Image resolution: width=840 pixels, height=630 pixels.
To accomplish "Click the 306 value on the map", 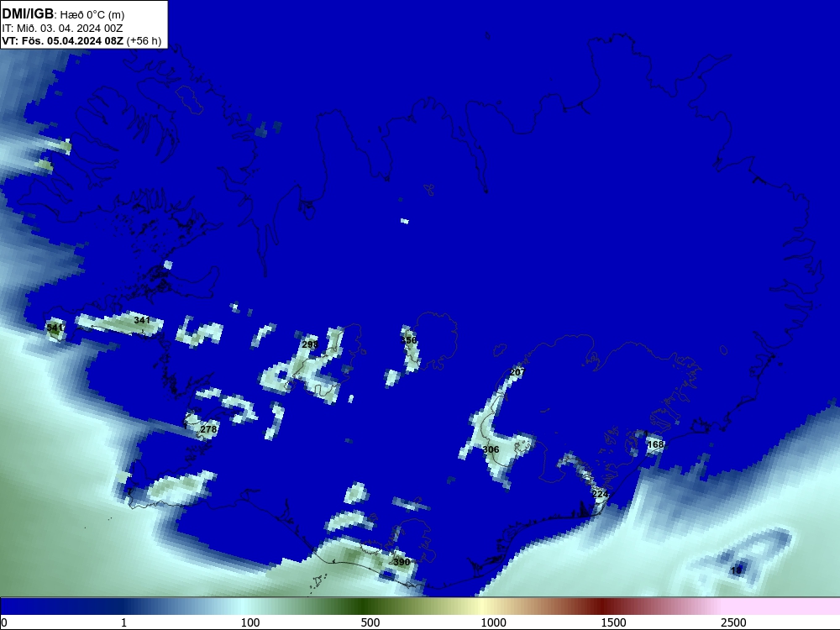I will tap(491, 449).
